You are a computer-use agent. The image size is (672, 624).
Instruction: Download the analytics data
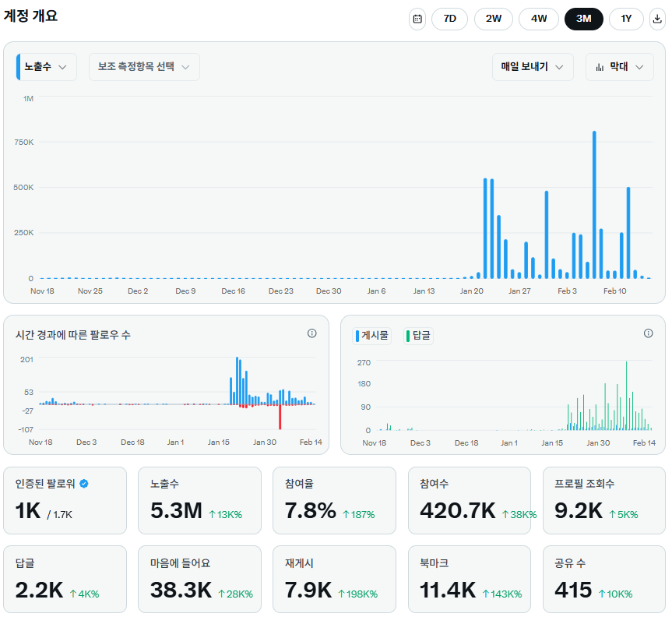657,19
